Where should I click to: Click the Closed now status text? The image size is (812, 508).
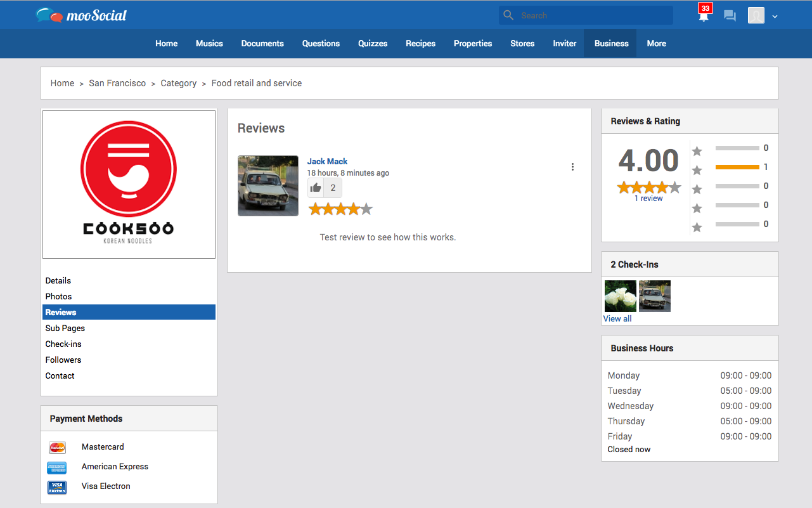tap(629, 449)
